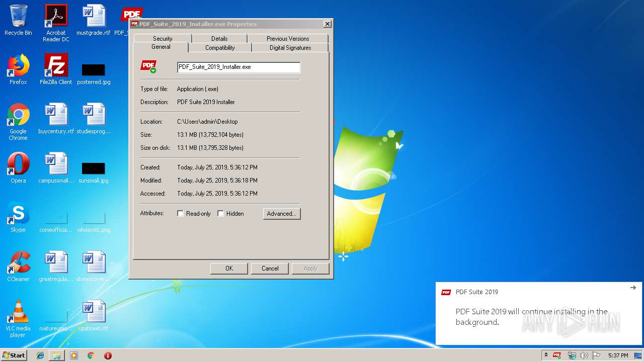This screenshot has width=644, height=362.
Task: Launch Skype desktop shortcut
Action: [18, 217]
